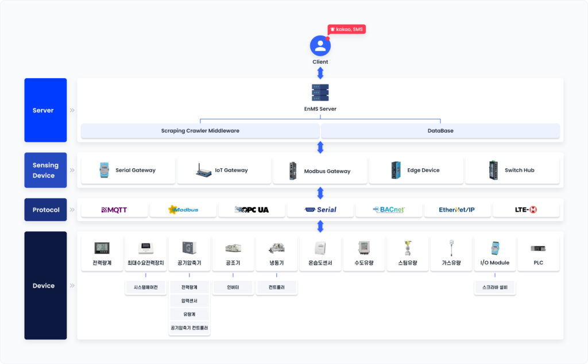Click the BACnet protocol logo
The width and height of the screenshot is (588, 364).
(389, 210)
